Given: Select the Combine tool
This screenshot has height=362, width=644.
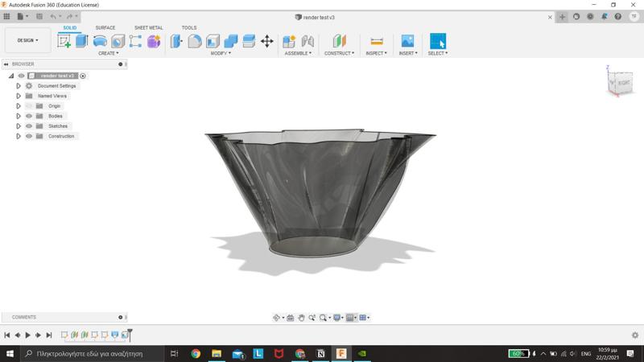Looking at the screenshot, I should 231,41.
